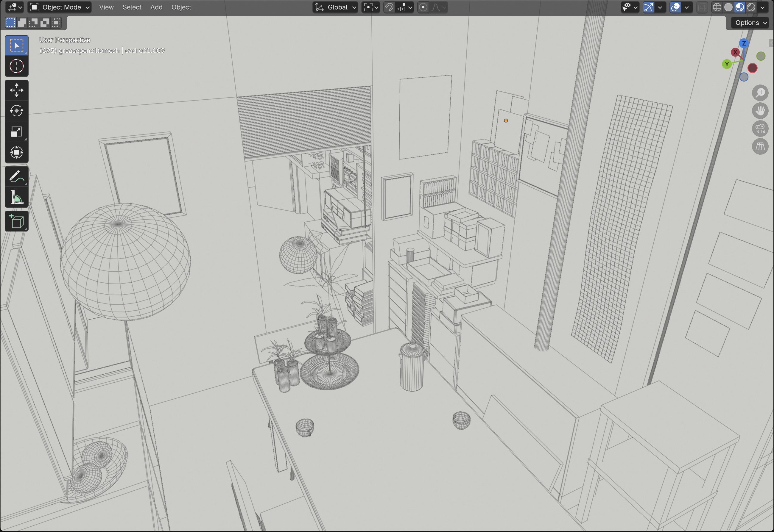Open the Object Mode dropdown
The height and width of the screenshot is (532, 774).
(59, 7)
